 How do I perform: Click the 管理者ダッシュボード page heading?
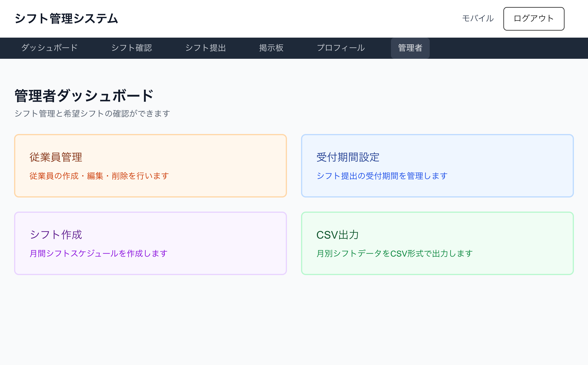84,96
